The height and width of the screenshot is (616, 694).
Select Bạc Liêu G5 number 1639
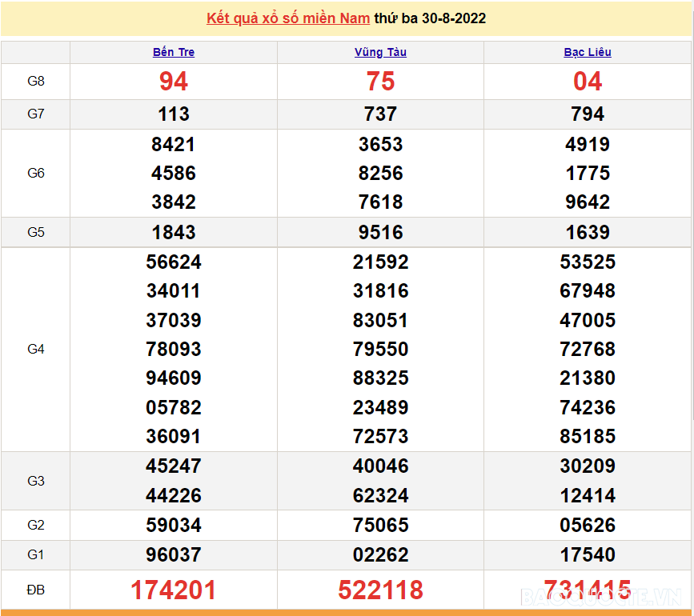coord(588,232)
